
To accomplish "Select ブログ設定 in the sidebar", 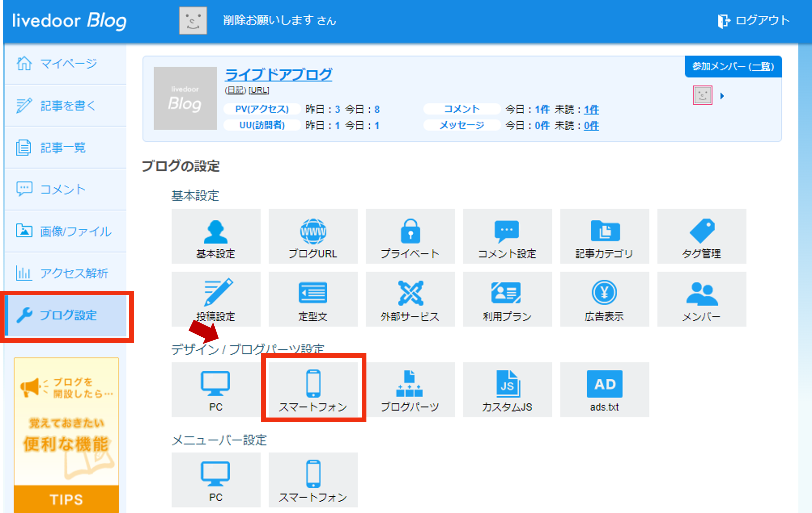I will [x=66, y=315].
